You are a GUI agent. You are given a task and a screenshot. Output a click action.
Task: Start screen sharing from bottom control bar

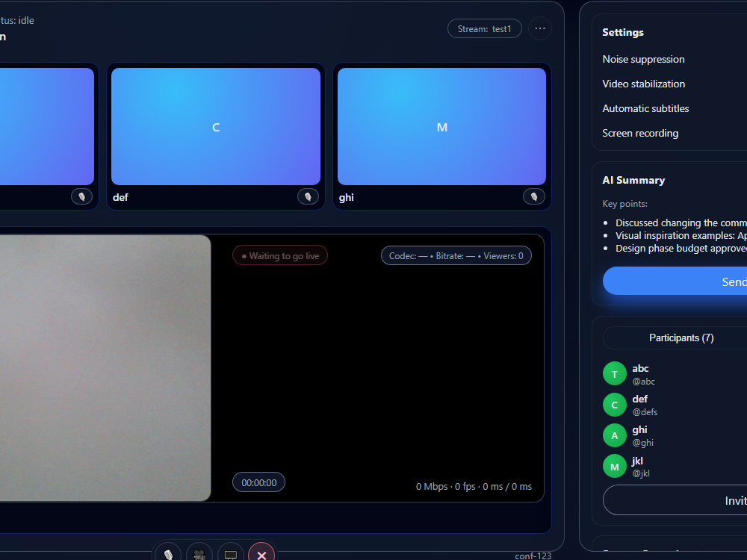click(x=231, y=554)
